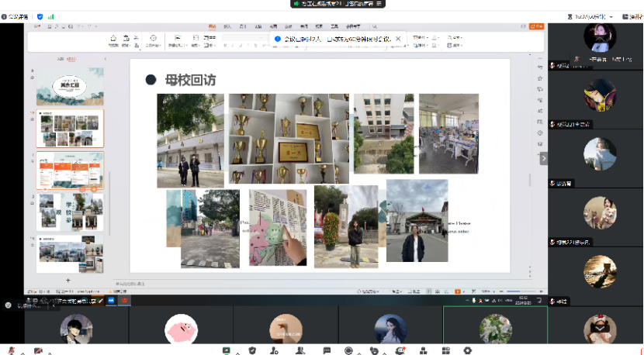
Task: Click the green screen sharing status bar
Action: pos(338,4)
